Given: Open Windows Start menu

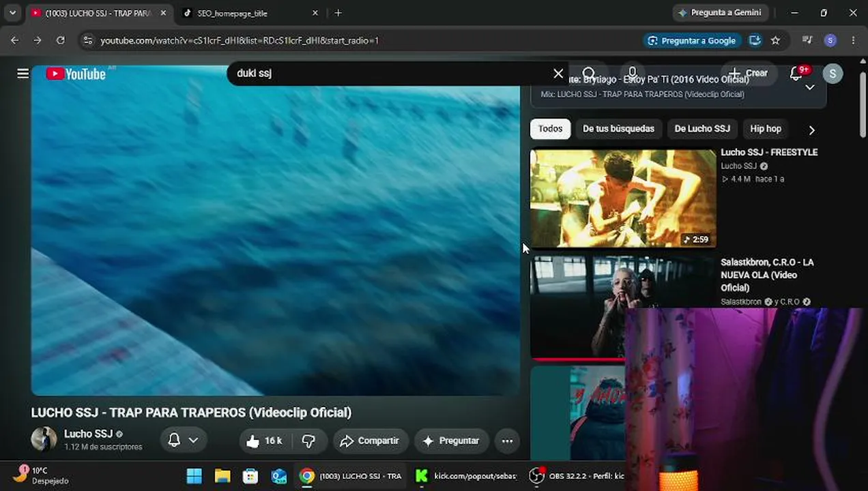Looking at the screenshot, I should click(194, 475).
